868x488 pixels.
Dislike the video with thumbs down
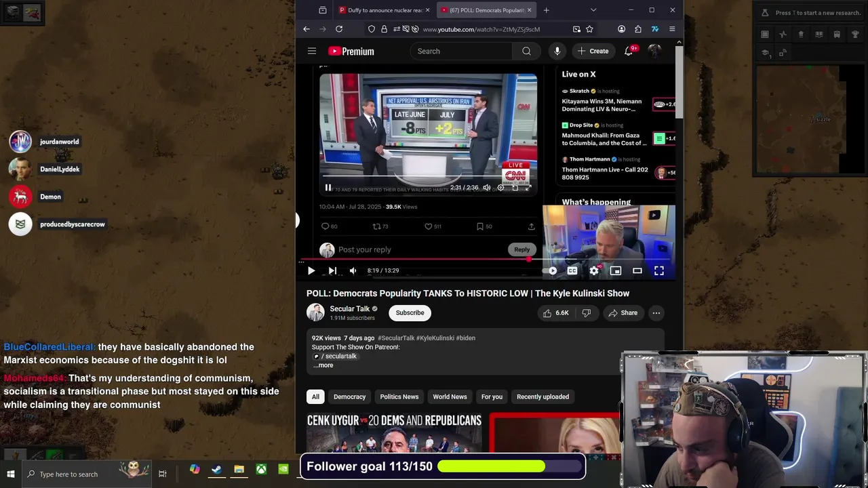tap(587, 313)
